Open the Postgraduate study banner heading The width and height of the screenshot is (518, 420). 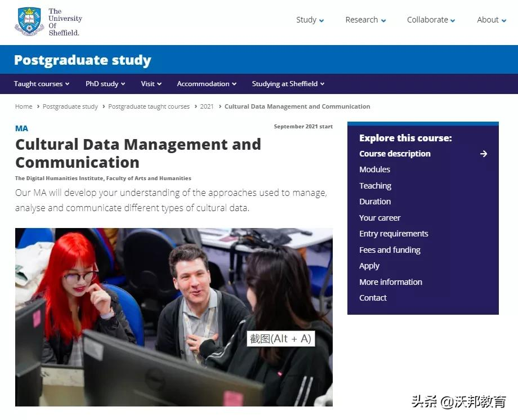82,60
